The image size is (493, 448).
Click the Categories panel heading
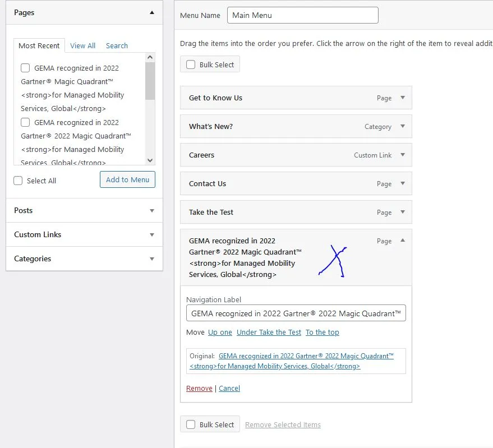coord(33,258)
